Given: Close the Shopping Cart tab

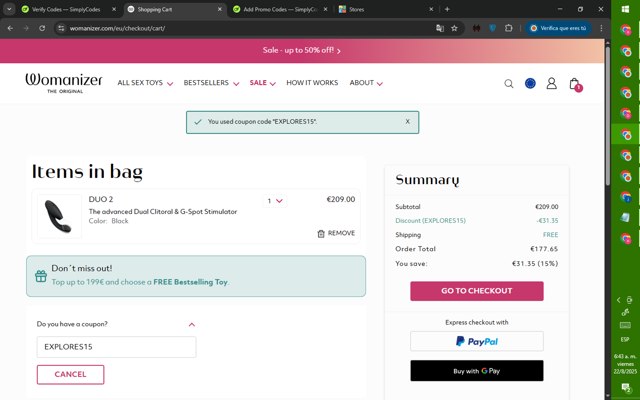Looking at the screenshot, I should 220,9.
